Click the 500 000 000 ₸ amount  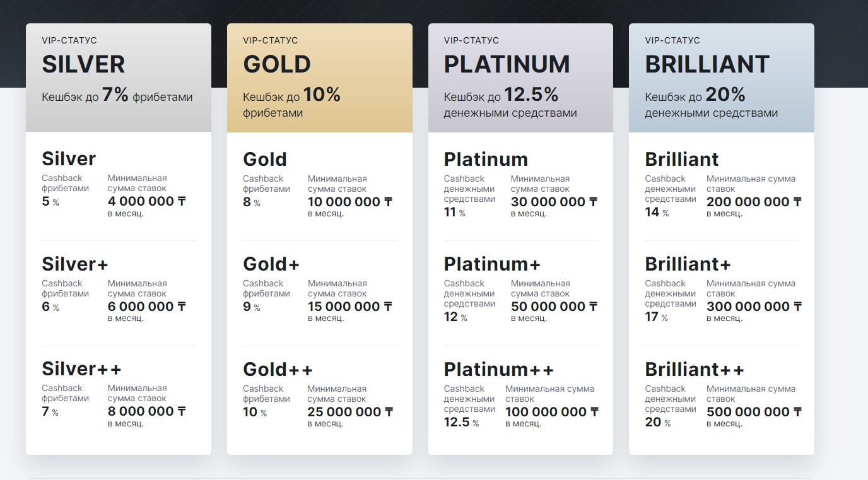pyautogui.click(x=754, y=412)
